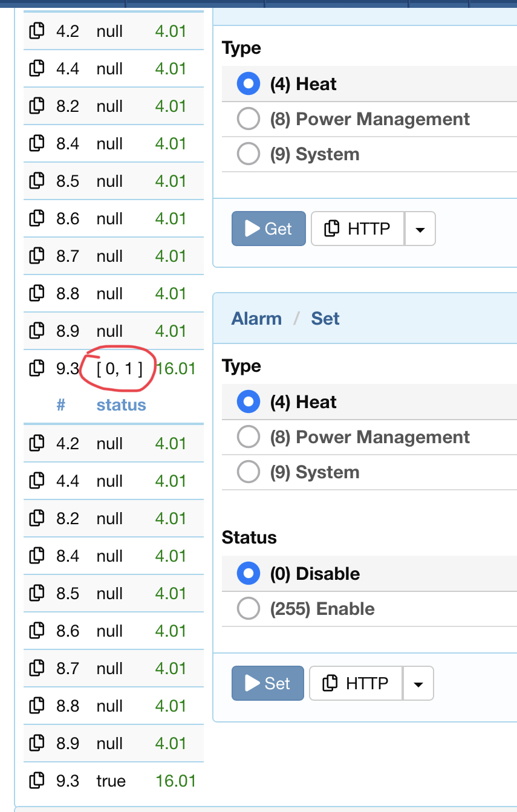Copy the second 8.9 null row
Image resolution: width=517 pixels, height=812 pixels.
pyautogui.click(x=37, y=743)
